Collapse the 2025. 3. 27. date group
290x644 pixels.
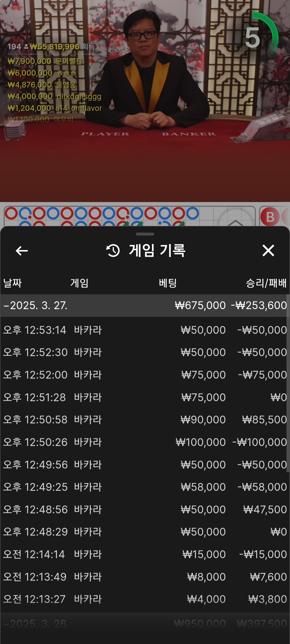(x=145, y=305)
